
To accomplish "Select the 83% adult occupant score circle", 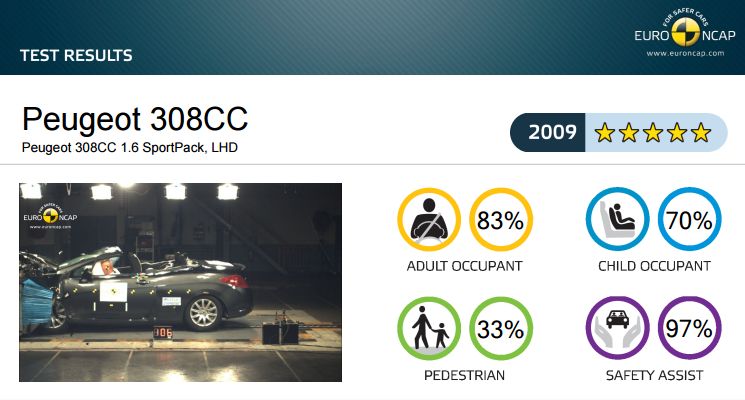I will 501,219.
